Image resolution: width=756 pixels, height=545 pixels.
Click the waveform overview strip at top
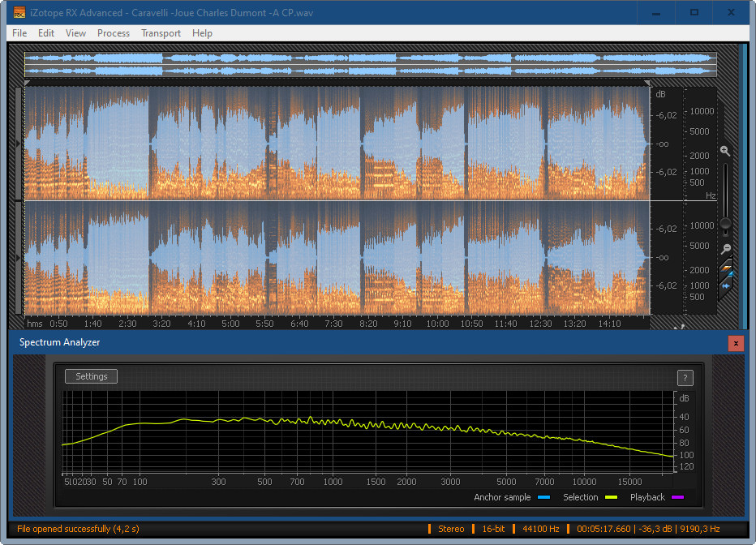[x=370, y=65]
